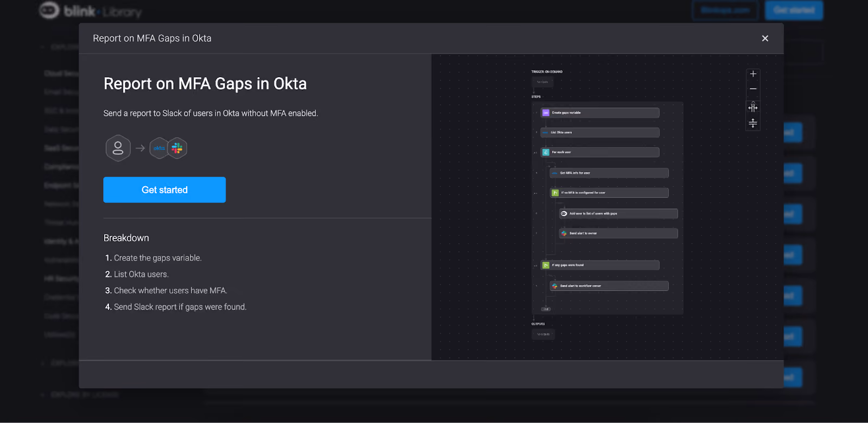Screen dimensions: 868x423
Task: Click the purple variable icon on first step
Action: (x=546, y=113)
